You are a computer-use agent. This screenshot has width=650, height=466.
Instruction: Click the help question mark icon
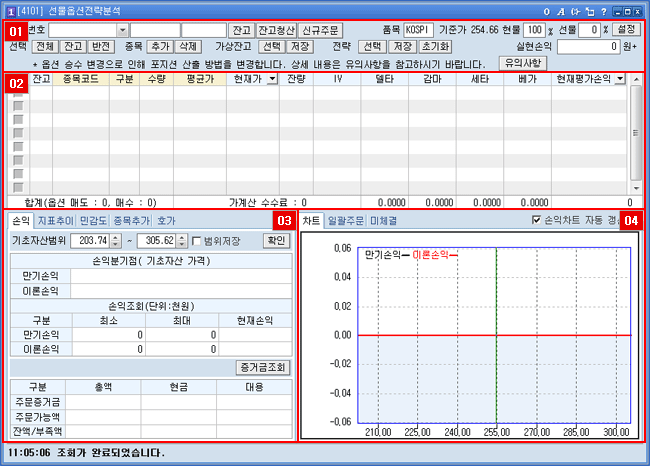[x=603, y=10]
